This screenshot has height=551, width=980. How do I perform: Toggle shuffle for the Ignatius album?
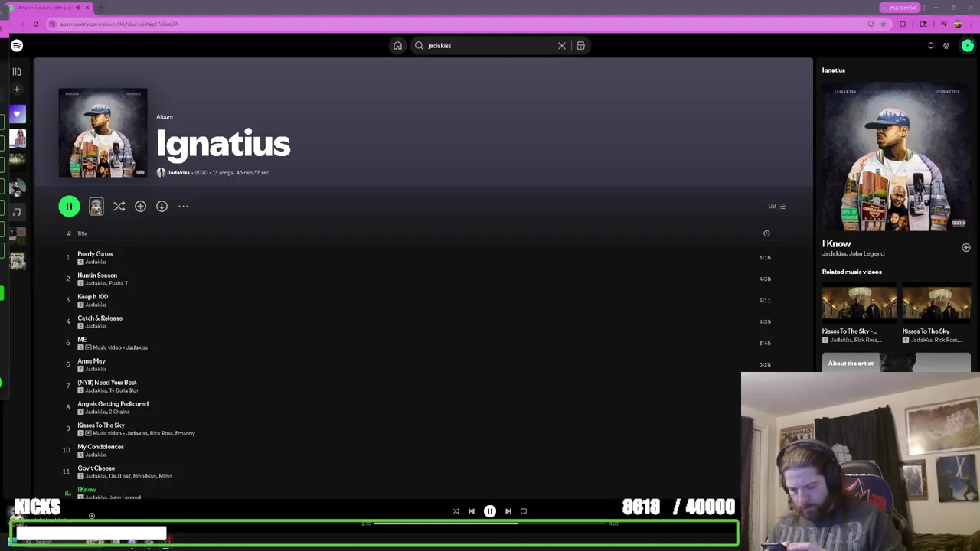tap(119, 206)
